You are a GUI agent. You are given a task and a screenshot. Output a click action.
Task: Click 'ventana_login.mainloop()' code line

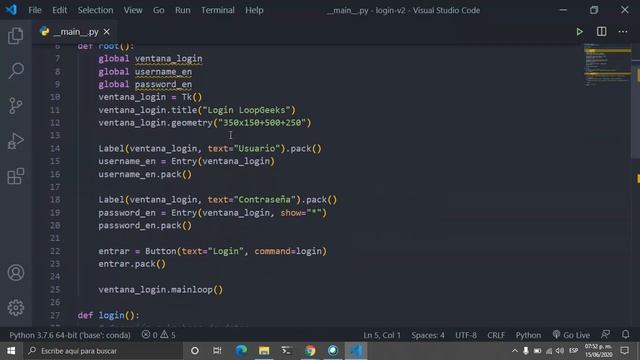pyautogui.click(x=160, y=289)
